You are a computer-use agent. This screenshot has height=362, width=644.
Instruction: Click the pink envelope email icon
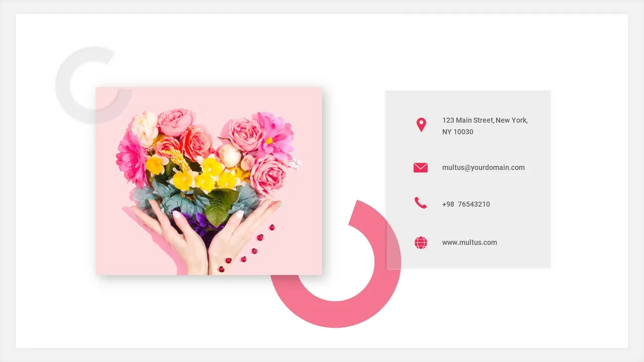pos(421,167)
